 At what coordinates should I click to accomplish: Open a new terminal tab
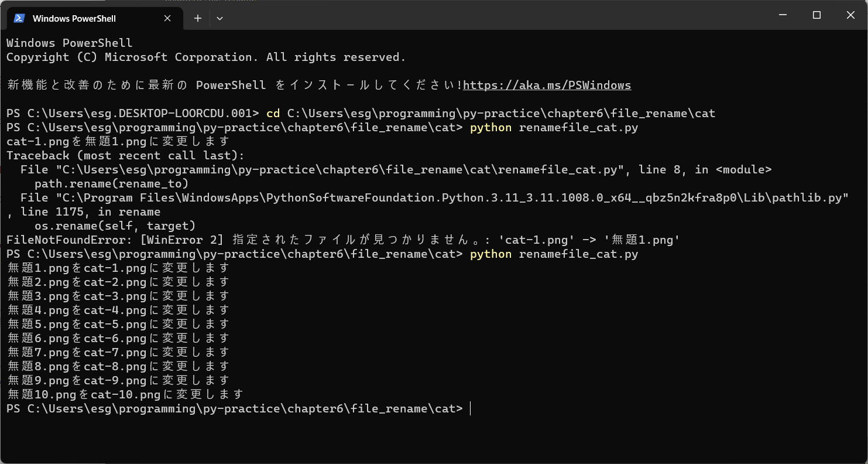(x=198, y=18)
